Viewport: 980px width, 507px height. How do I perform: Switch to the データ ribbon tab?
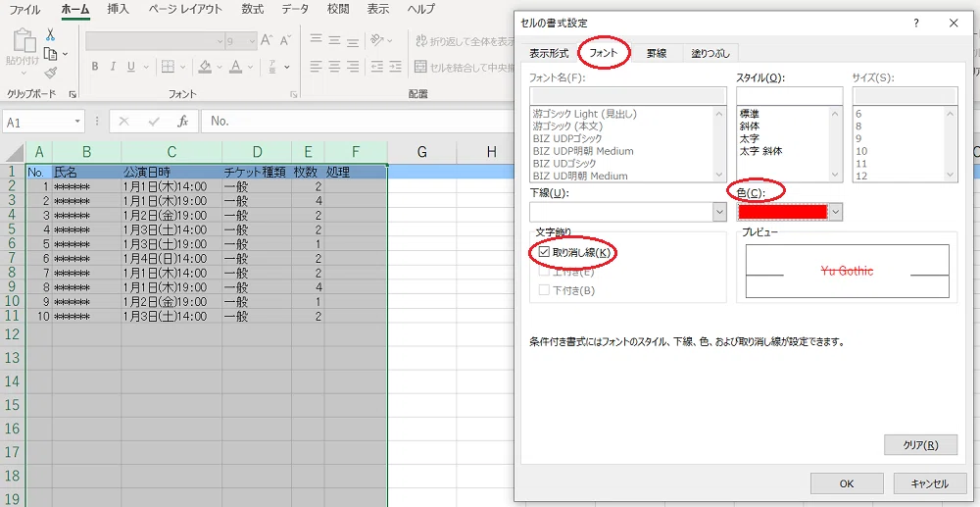pos(295,10)
